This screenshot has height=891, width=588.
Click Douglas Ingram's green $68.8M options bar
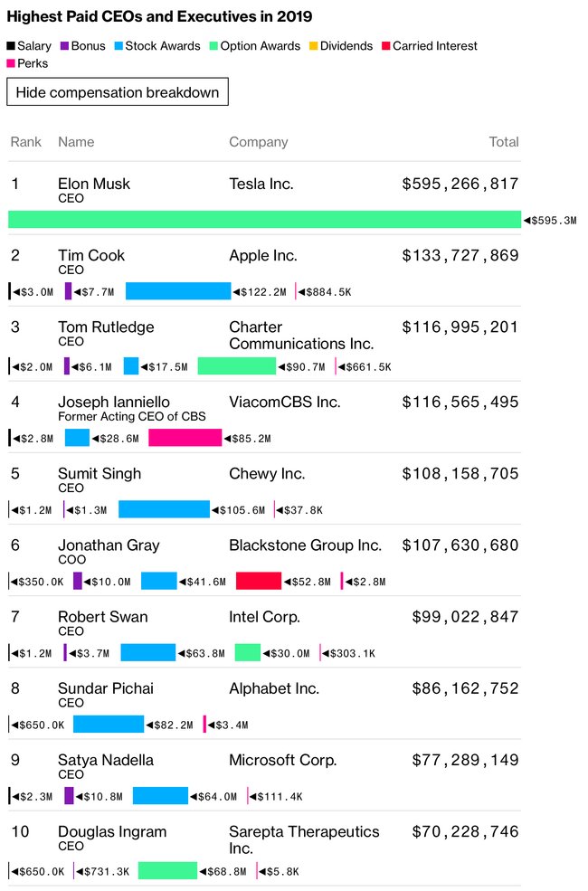167,870
